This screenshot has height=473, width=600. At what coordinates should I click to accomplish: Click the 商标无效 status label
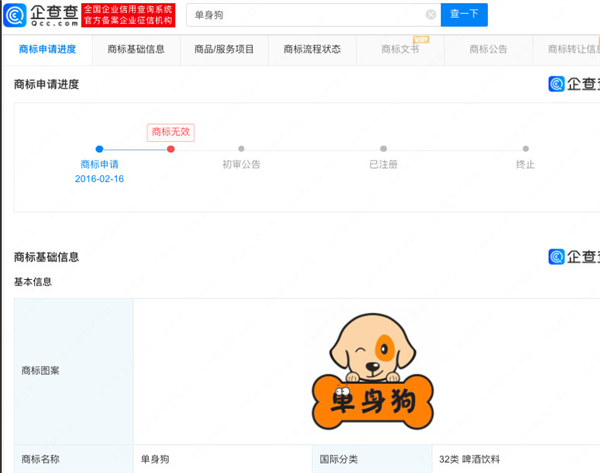[x=170, y=131]
